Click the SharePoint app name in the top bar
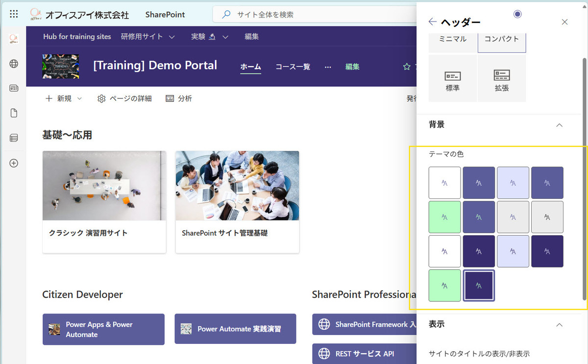 pos(165,15)
